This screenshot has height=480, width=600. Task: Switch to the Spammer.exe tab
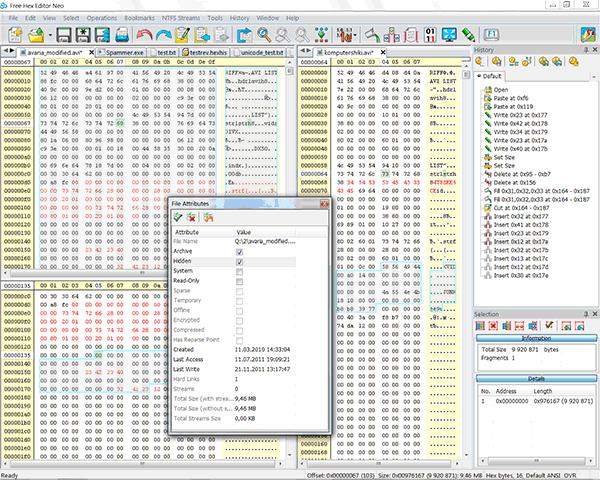pos(121,52)
